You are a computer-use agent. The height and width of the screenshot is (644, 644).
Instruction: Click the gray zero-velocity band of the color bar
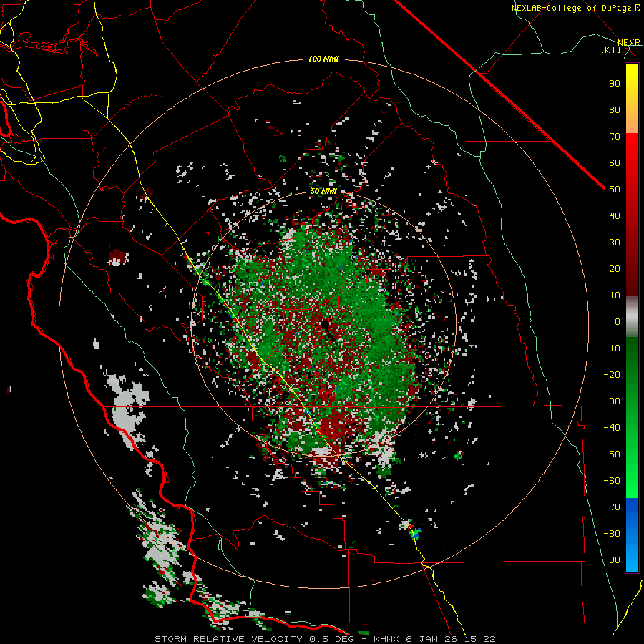click(632, 317)
